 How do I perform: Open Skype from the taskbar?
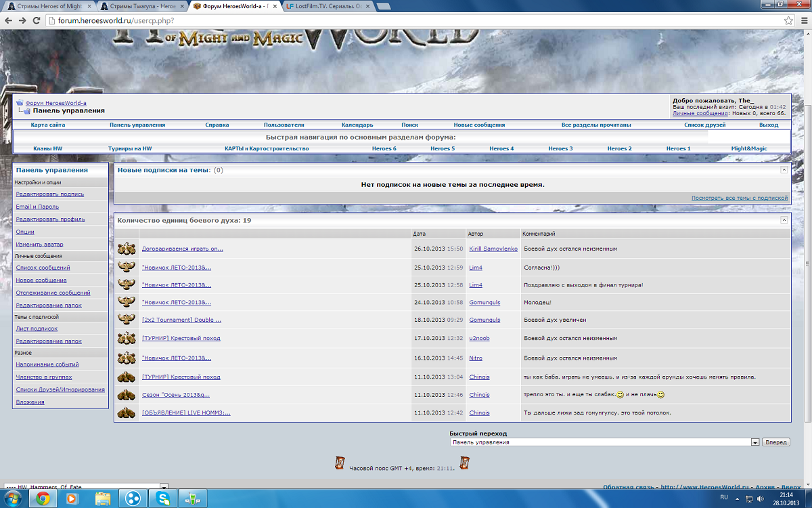pos(163,499)
